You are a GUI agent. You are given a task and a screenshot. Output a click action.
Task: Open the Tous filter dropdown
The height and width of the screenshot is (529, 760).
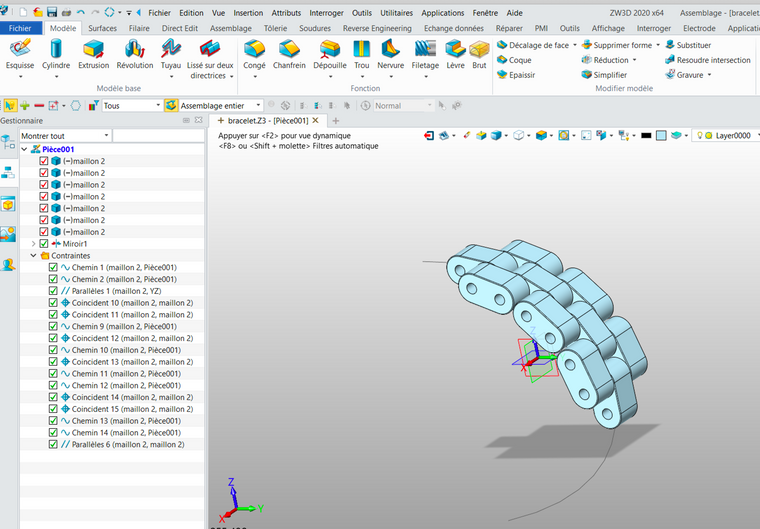click(158, 105)
